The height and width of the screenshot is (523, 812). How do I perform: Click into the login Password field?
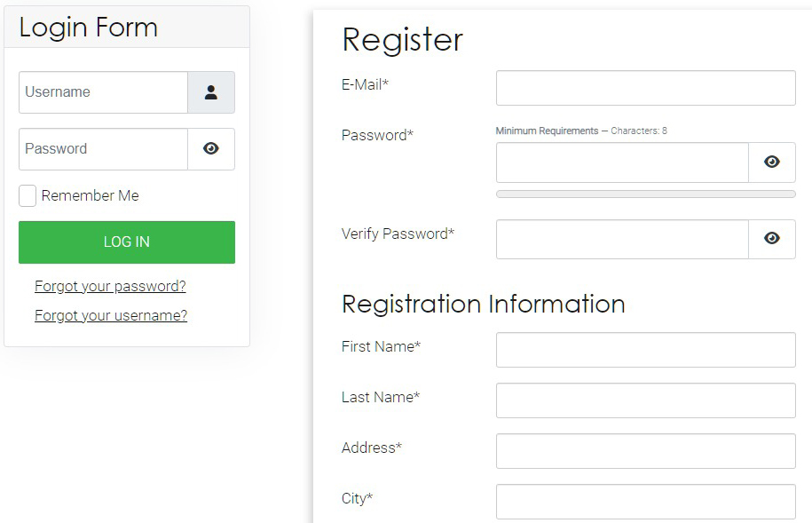tap(103, 149)
